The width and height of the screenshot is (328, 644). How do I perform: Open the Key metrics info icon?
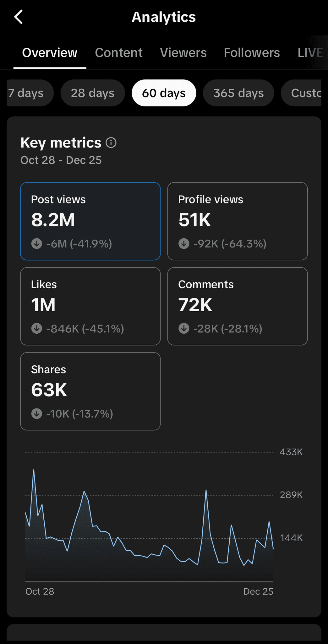(111, 143)
